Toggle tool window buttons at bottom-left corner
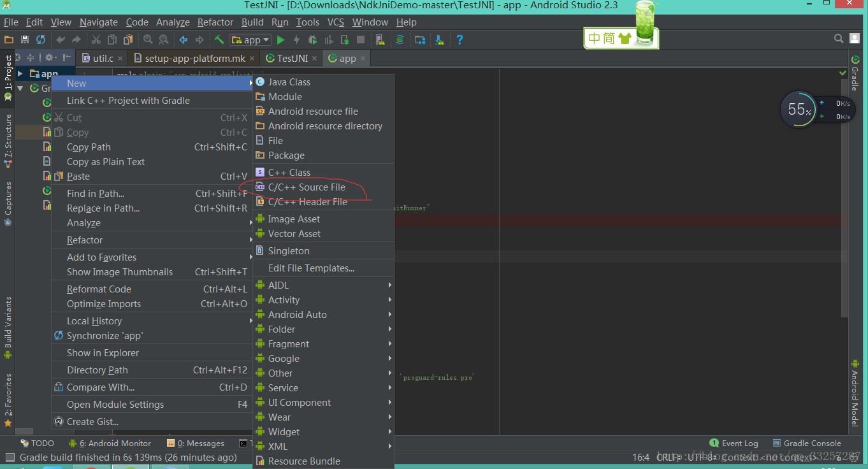The width and height of the screenshot is (868, 469). [9, 457]
